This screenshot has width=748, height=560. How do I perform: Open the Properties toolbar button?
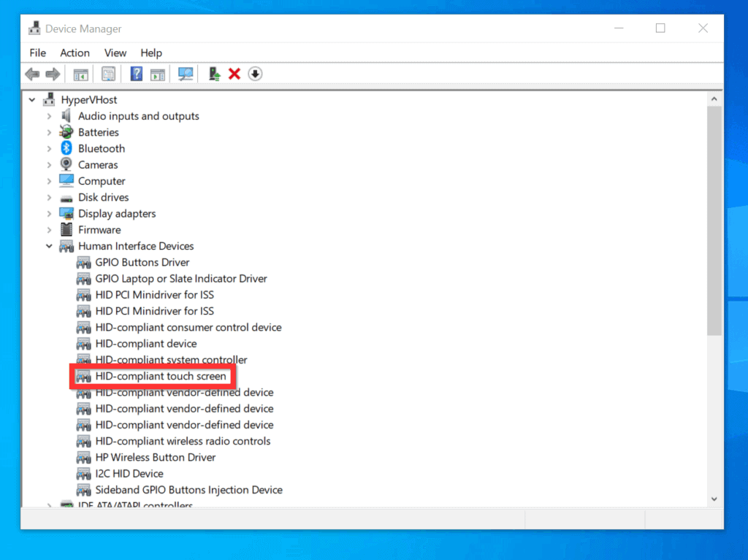pos(108,74)
